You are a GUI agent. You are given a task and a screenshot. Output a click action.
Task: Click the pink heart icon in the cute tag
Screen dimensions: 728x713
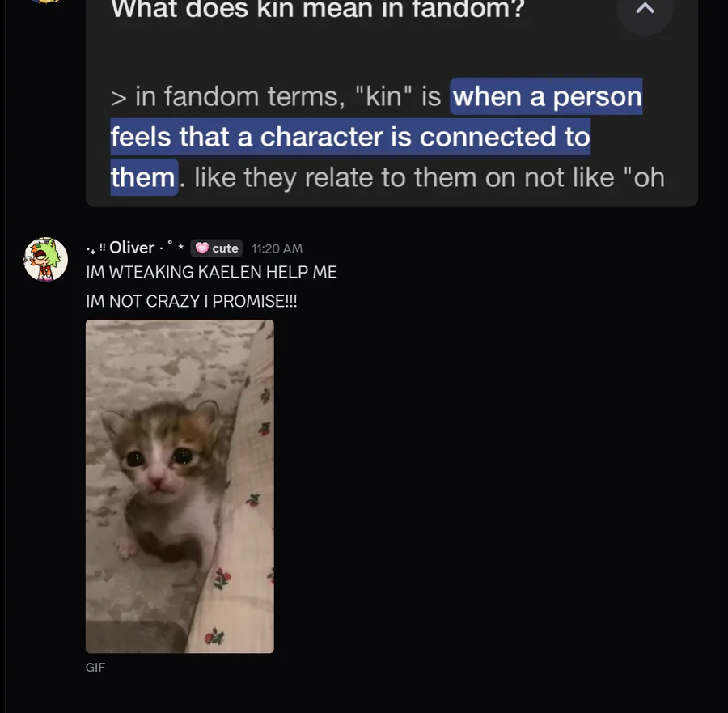(202, 248)
